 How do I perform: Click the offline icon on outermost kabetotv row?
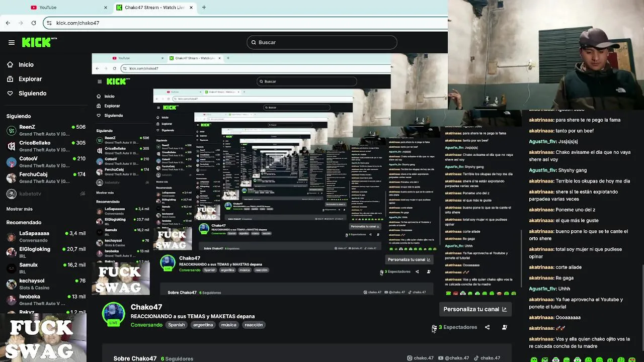coord(83,194)
